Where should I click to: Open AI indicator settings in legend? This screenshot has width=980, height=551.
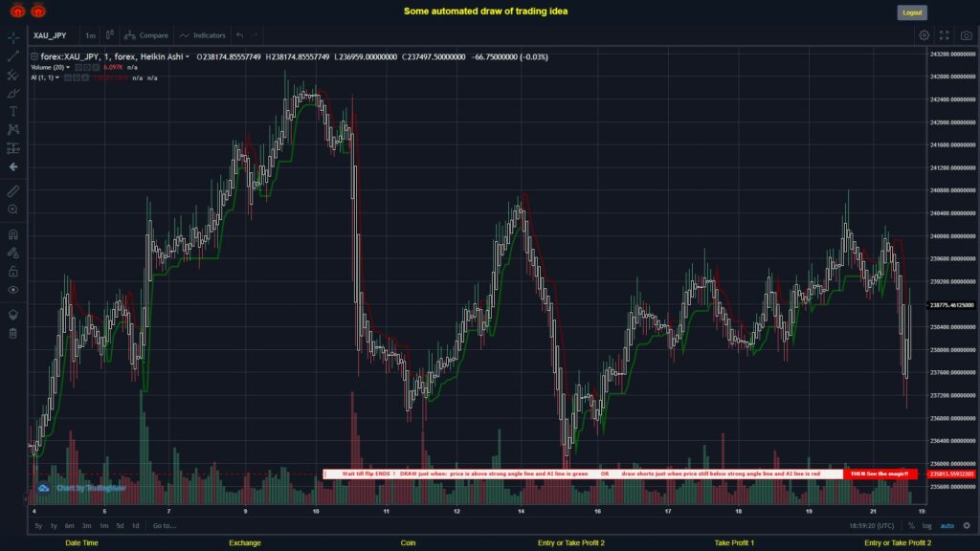[77, 78]
